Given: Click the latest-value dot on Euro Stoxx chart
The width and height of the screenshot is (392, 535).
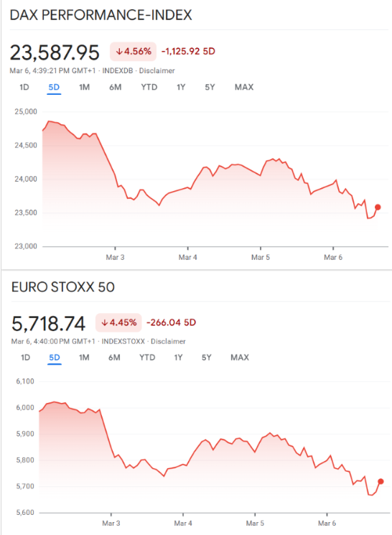Looking at the screenshot, I should click(381, 481).
